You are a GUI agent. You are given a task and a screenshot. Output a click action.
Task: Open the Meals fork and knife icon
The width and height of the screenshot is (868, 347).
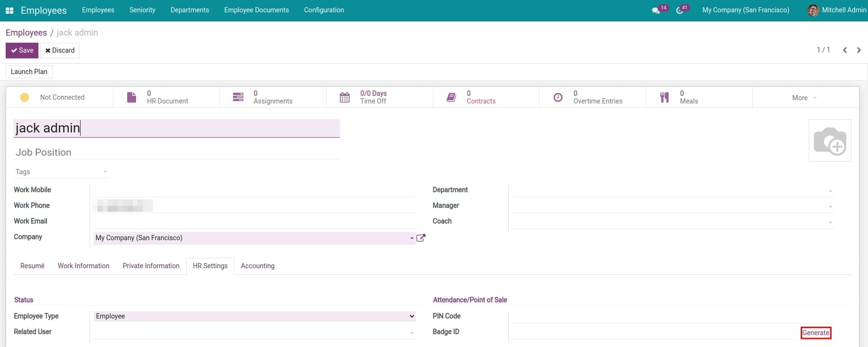pyautogui.click(x=665, y=97)
